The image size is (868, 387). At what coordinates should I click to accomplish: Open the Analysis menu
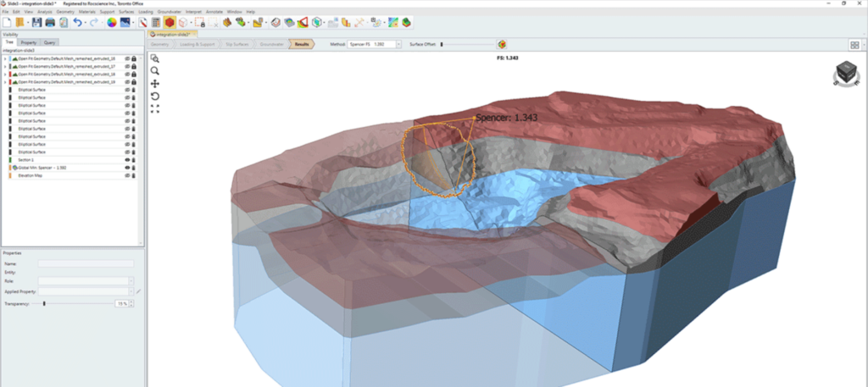coord(45,12)
